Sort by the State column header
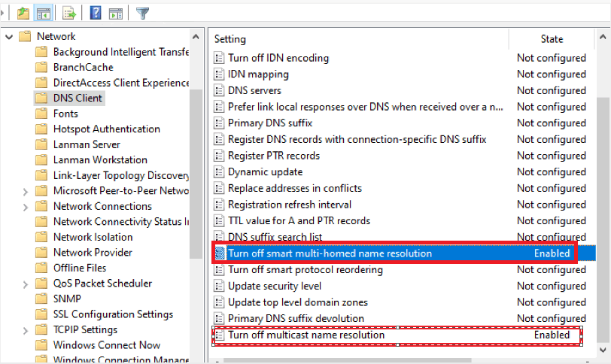This screenshot has height=364, width=611. (552, 39)
